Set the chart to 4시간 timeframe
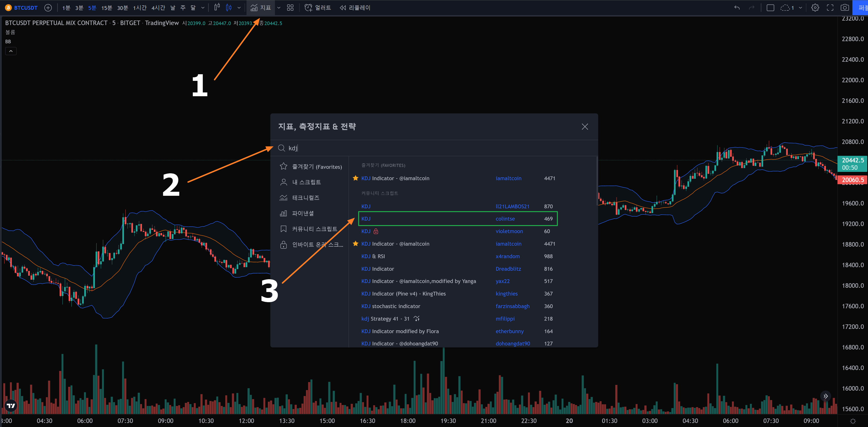 pyautogui.click(x=158, y=8)
